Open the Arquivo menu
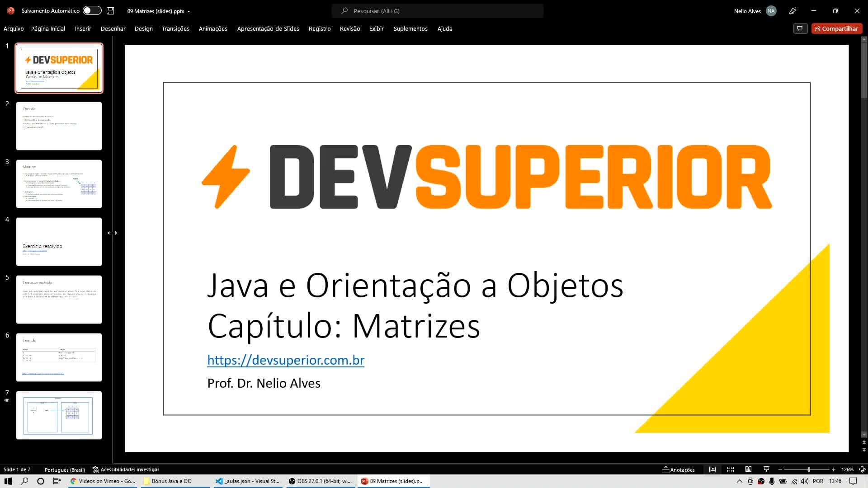This screenshot has width=868, height=488. point(14,28)
